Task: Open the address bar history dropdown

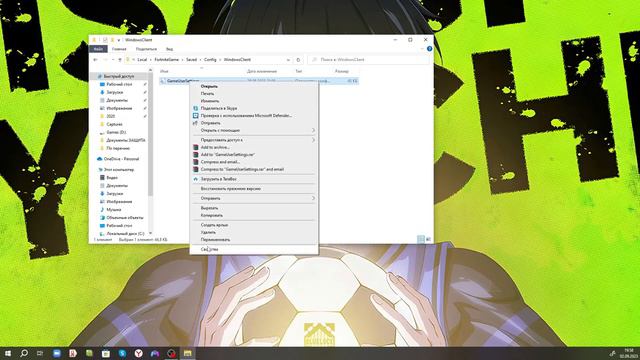Action: click(288, 60)
